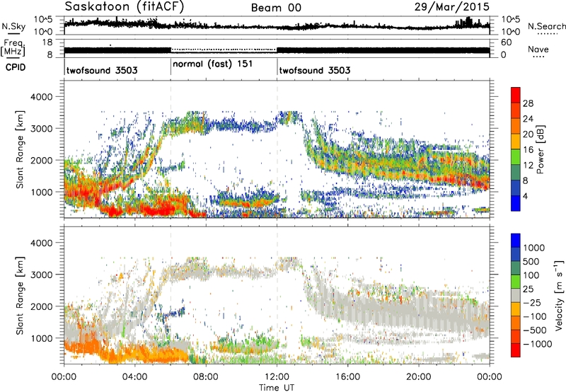The image size is (566, 392).
Task: Click the "Power [dB]" color bar title
Action: click(x=540, y=149)
